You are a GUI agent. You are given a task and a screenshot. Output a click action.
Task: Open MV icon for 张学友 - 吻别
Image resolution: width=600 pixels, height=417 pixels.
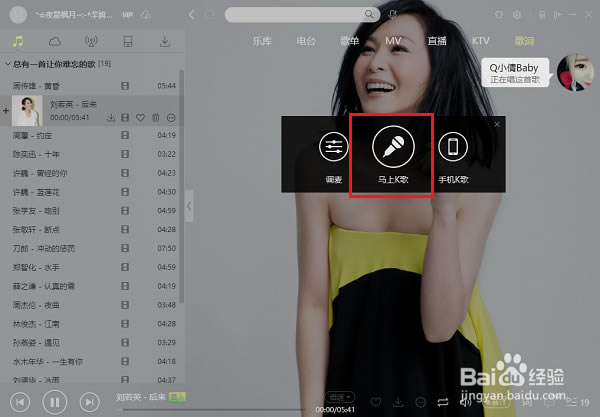[125, 211]
